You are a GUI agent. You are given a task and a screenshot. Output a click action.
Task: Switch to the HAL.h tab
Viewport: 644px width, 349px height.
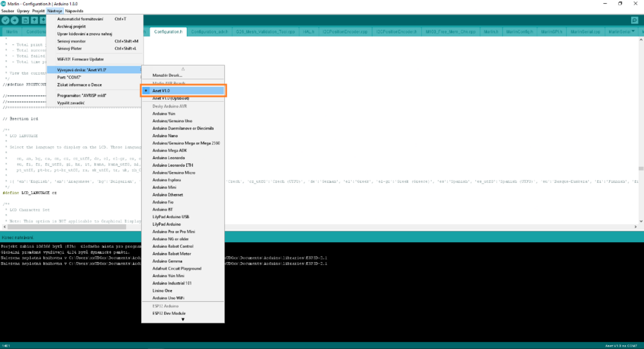pyautogui.click(x=308, y=32)
